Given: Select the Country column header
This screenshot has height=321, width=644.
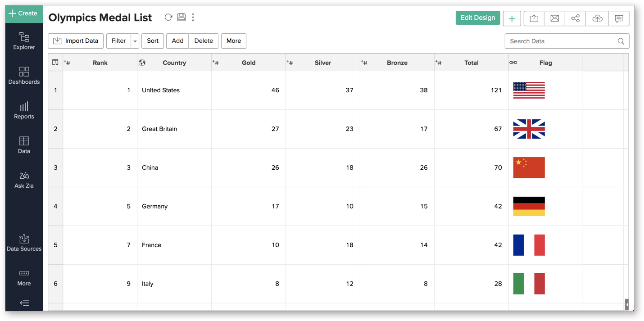Looking at the screenshot, I should 174,63.
